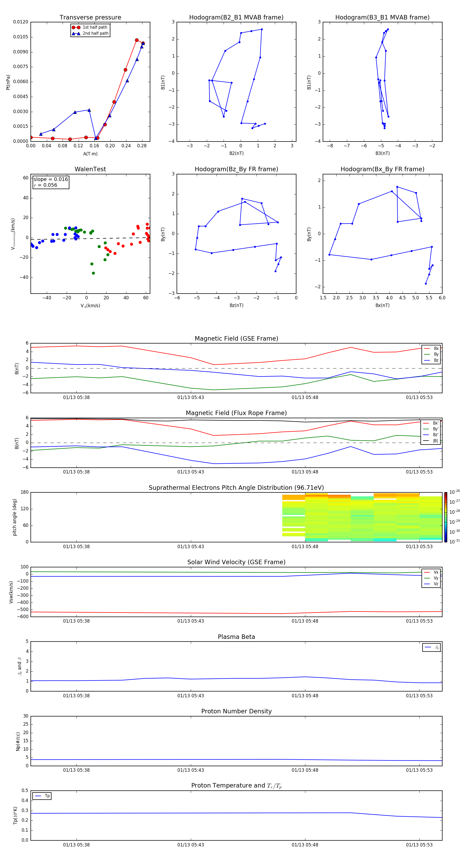Click 'Suprathermal Electrons Pitch Angle Distribution' title
This screenshot has width=473, height=868.
(x=236, y=488)
